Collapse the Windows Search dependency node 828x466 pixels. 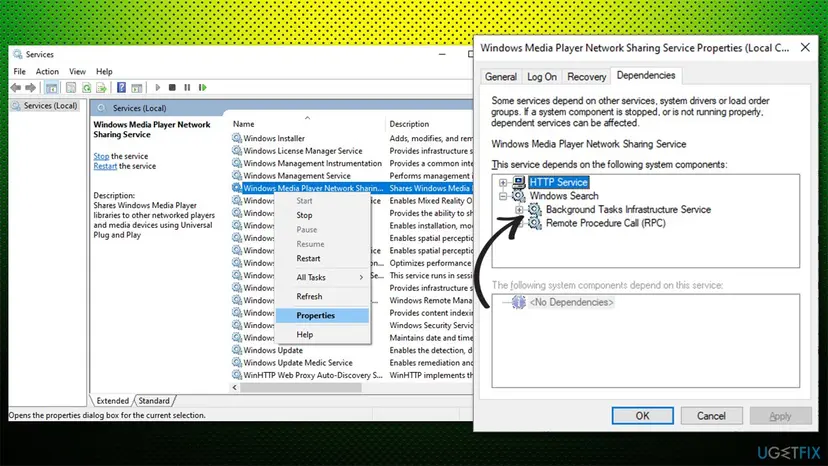point(503,197)
